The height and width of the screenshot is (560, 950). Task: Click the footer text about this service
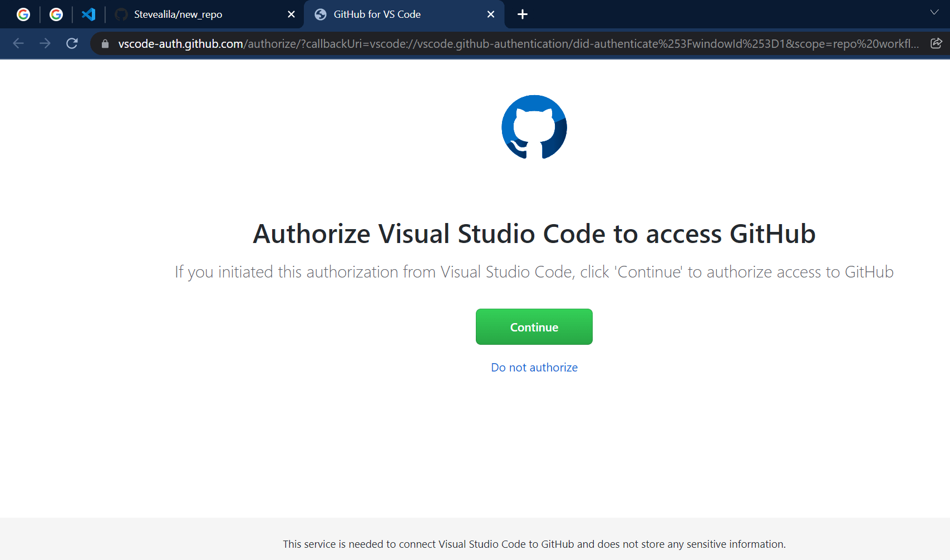tap(534, 544)
